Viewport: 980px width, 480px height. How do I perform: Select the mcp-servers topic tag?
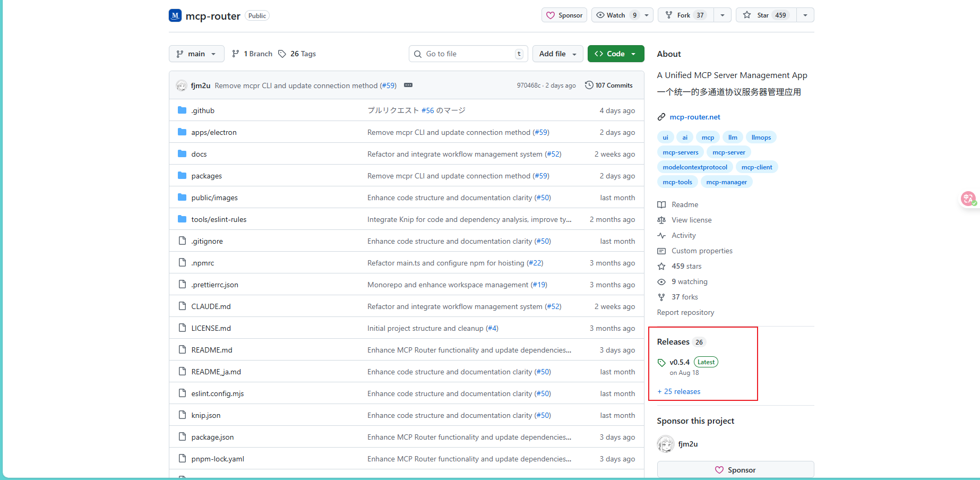click(x=681, y=152)
